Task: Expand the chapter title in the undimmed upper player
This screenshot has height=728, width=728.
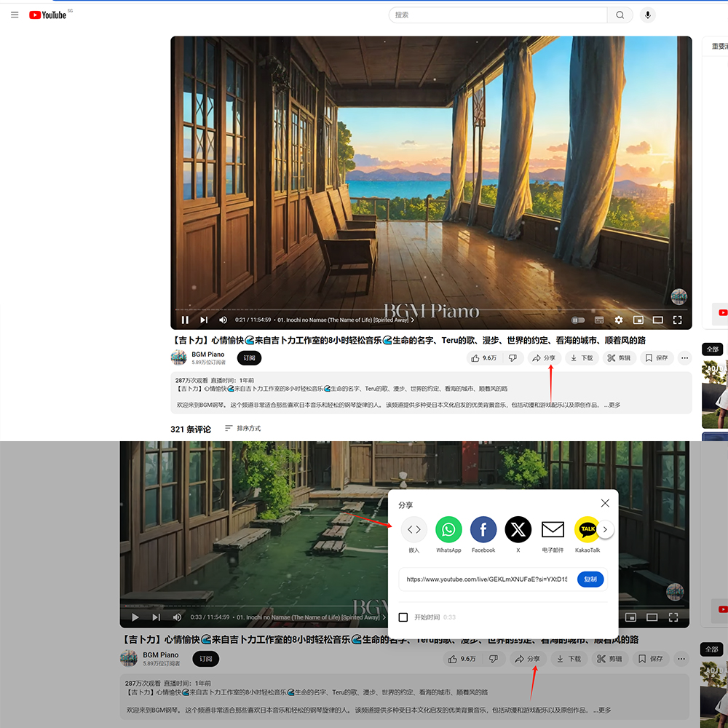Action: point(346,320)
